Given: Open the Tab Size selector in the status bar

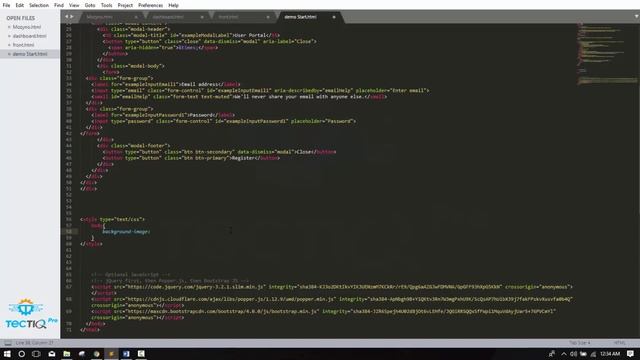Looking at the screenshot, I should (x=580, y=343).
